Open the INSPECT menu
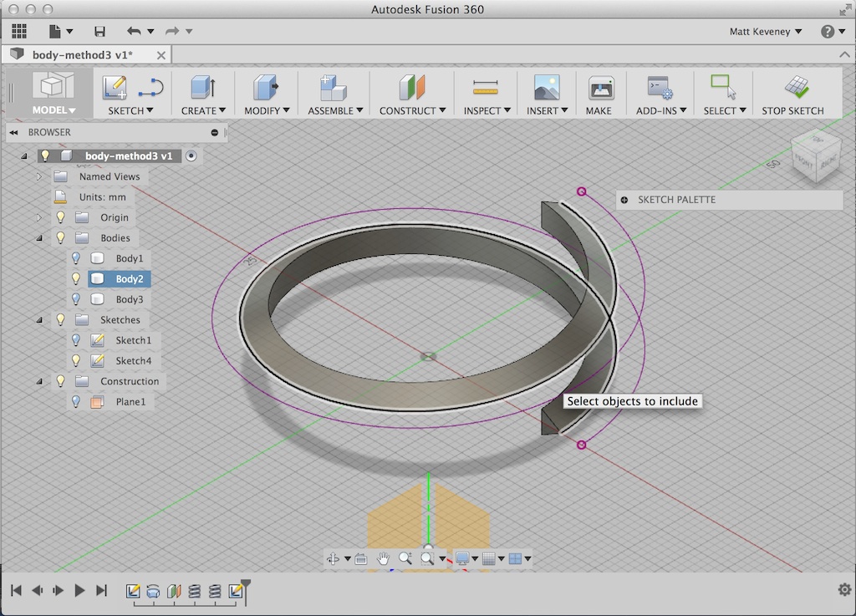 click(x=487, y=111)
